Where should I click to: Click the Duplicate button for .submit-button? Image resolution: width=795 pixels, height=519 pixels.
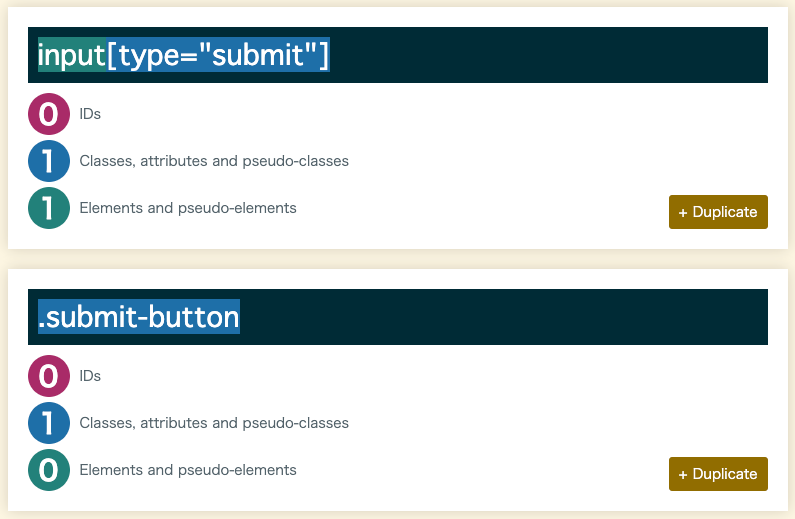(718, 474)
